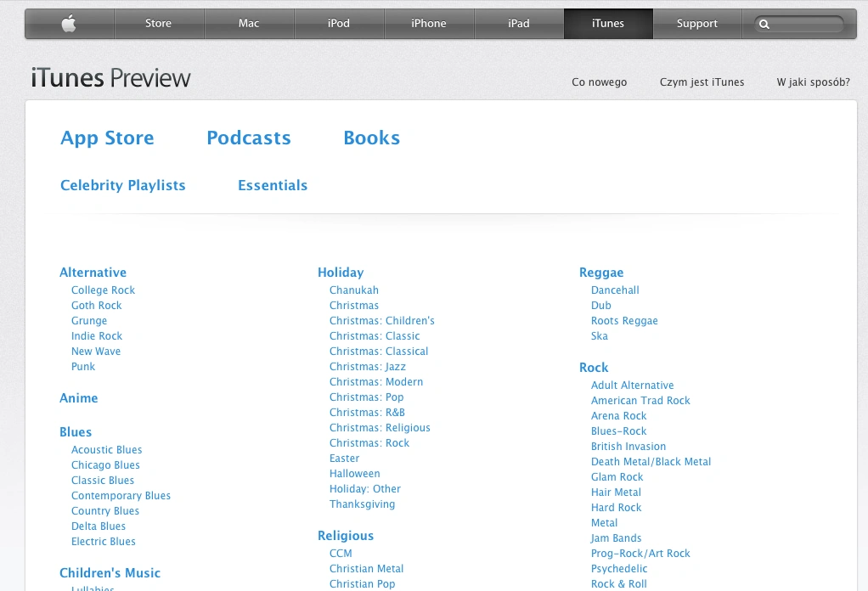Open Essentials link

(x=273, y=185)
